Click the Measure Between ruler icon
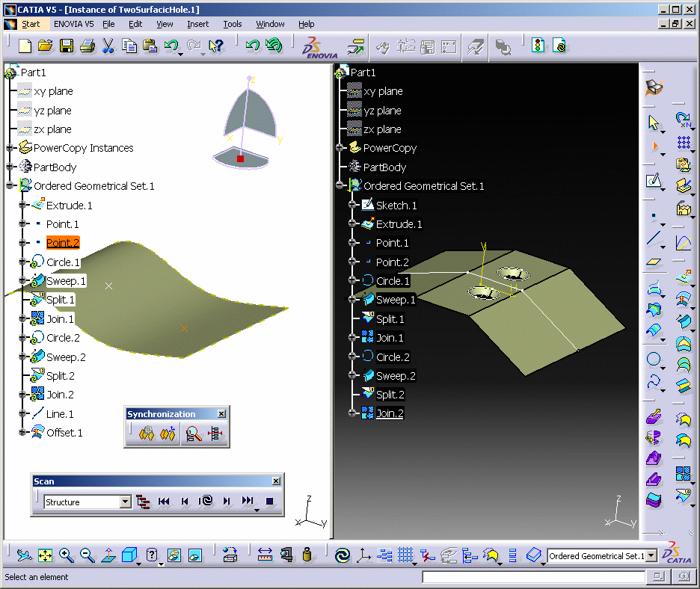The height and width of the screenshot is (589, 700). click(x=265, y=555)
